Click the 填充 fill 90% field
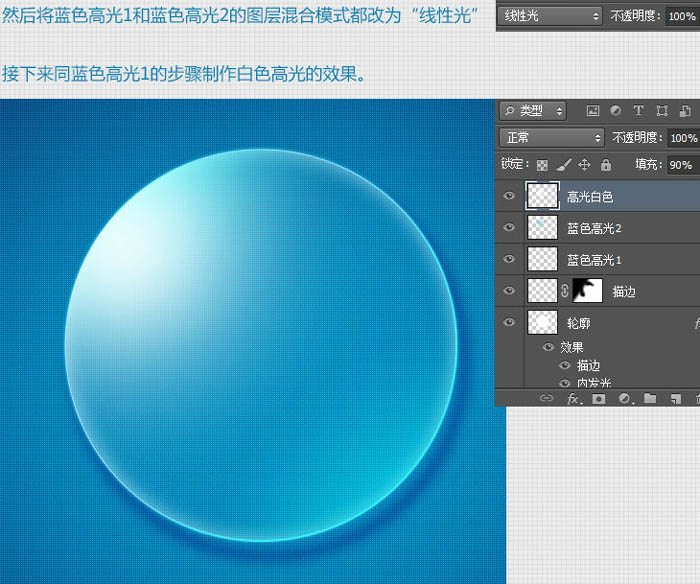This screenshot has width=700, height=584. [683, 165]
